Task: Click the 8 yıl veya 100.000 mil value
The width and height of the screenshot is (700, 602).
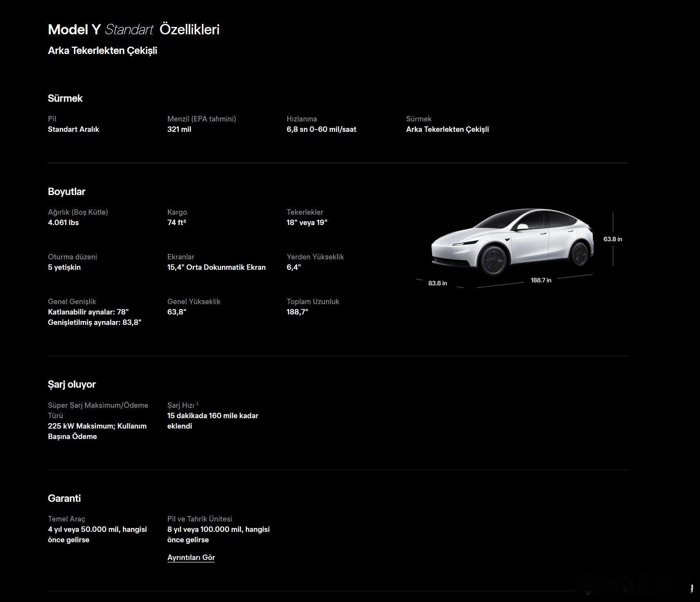Action: point(218,534)
